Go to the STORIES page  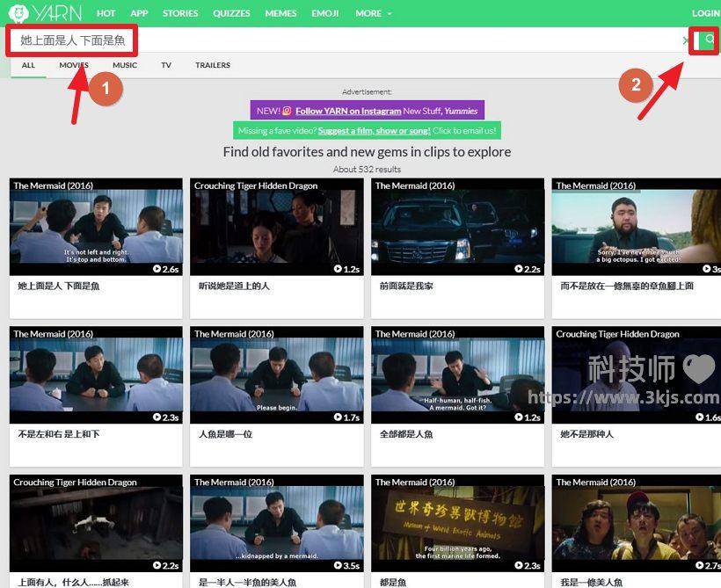(x=180, y=13)
